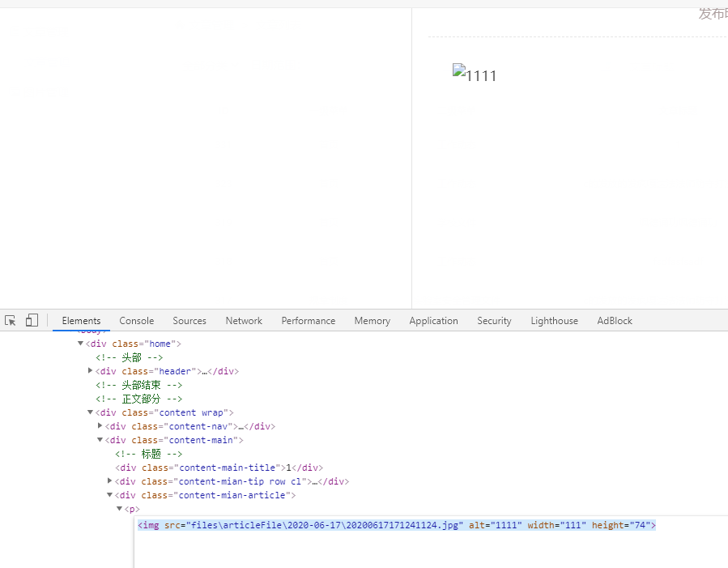
Task: Expand the header div node
Action: (90, 370)
